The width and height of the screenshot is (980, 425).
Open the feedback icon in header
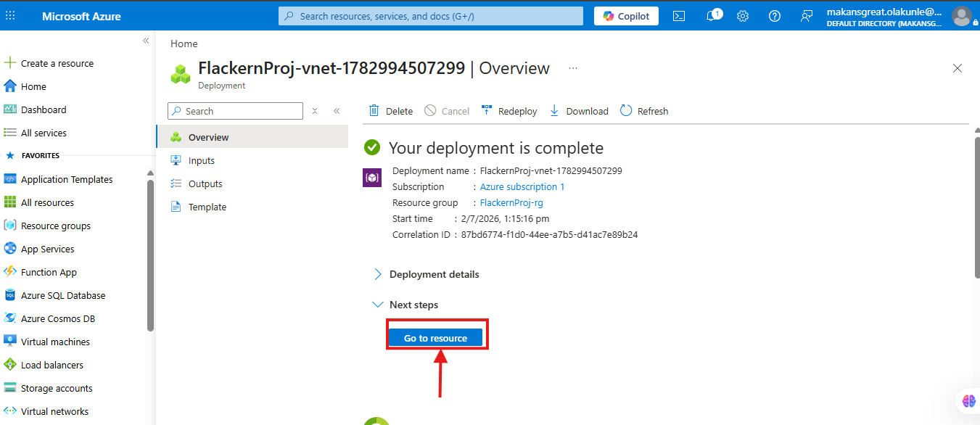coord(806,16)
